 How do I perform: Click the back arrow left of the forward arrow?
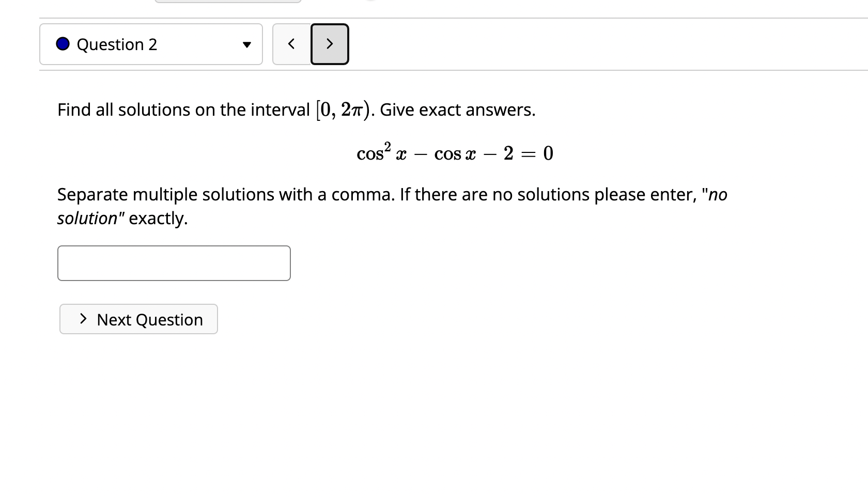coord(291,44)
